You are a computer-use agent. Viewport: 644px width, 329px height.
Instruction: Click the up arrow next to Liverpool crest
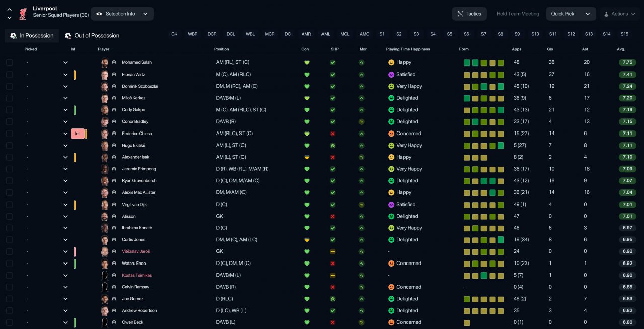[x=9, y=10]
